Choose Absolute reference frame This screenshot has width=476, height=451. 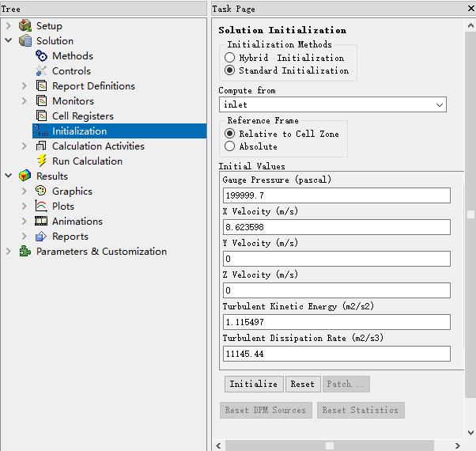(x=229, y=146)
